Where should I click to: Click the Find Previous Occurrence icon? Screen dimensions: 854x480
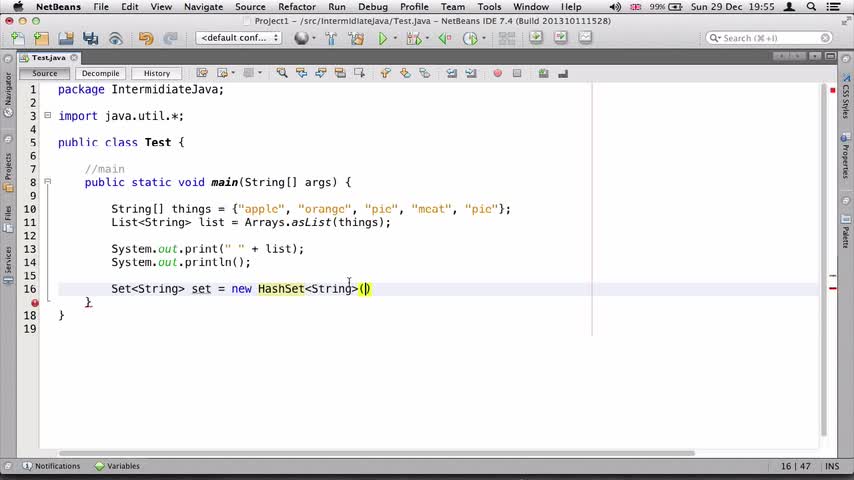tap(301, 73)
